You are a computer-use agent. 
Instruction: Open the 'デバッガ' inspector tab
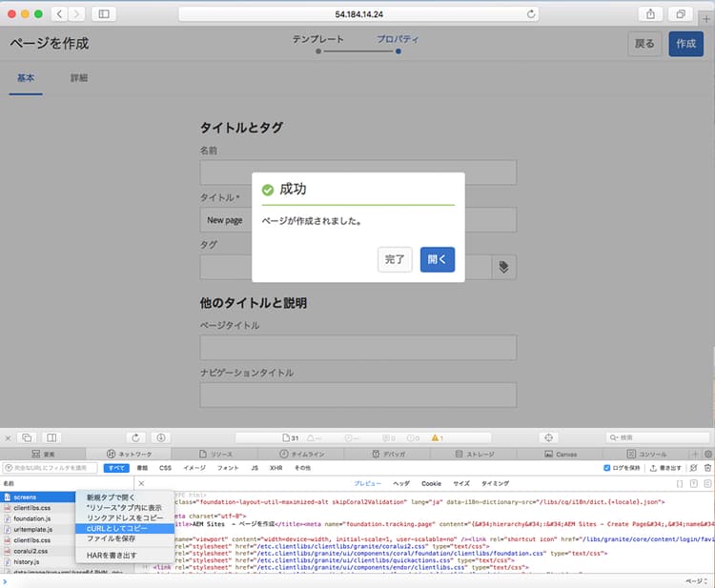click(388, 454)
